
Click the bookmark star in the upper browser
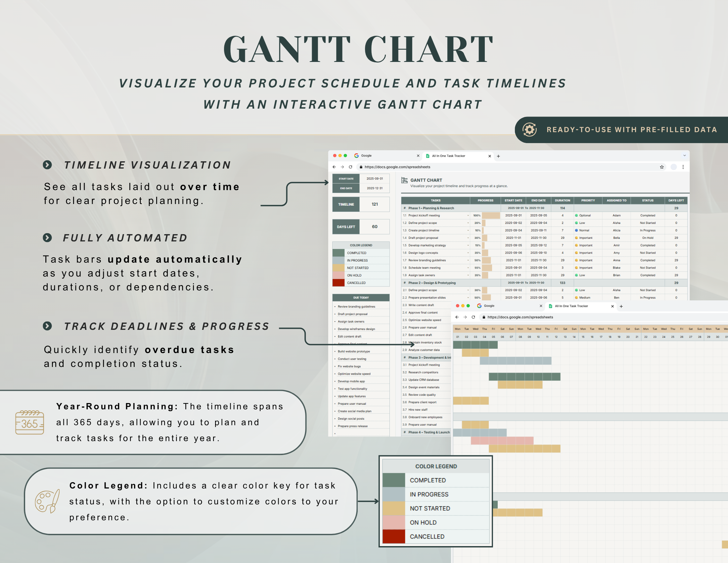(x=662, y=167)
